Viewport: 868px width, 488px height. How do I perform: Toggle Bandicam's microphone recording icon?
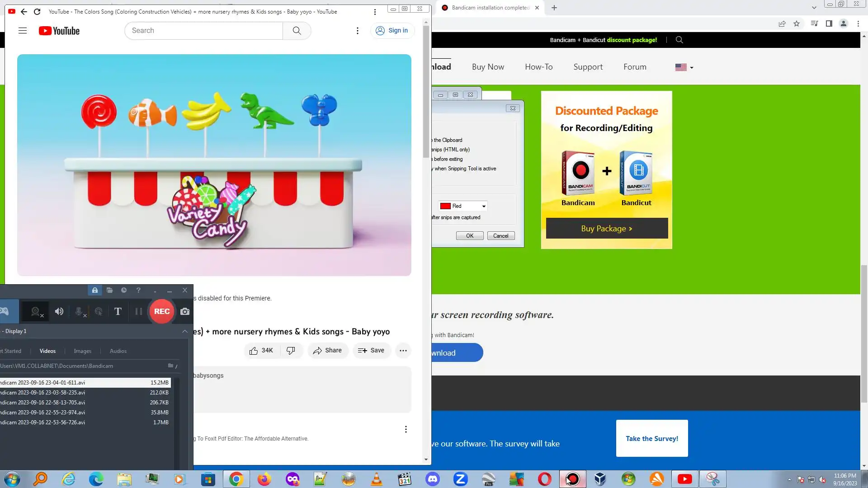pyautogui.click(x=79, y=311)
